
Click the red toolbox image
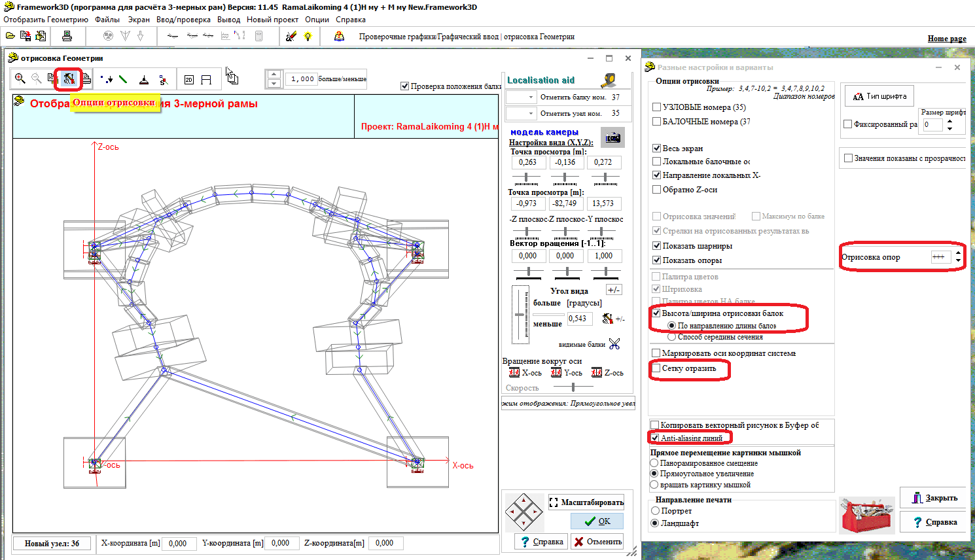(x=867, y=515)
